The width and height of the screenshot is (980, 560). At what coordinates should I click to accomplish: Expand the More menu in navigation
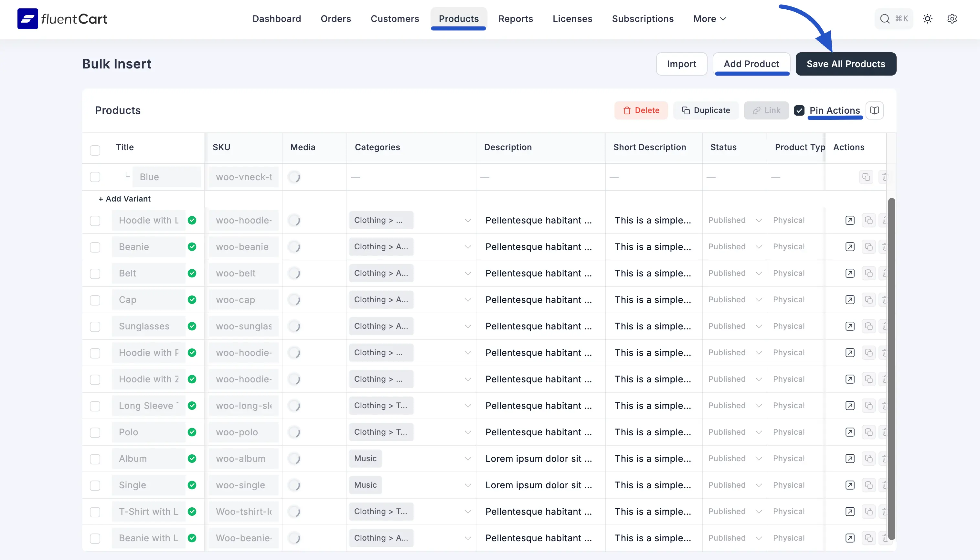709,18
